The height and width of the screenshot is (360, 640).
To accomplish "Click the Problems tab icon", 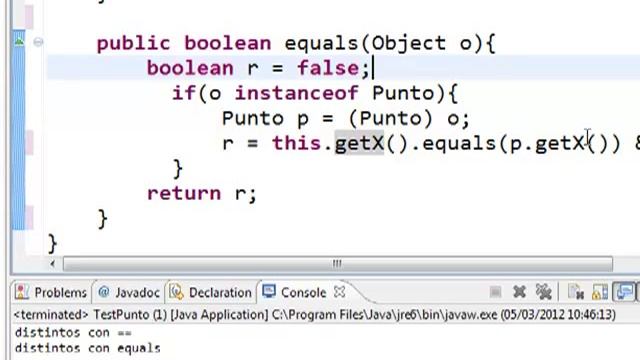I will tap(22, 292).
